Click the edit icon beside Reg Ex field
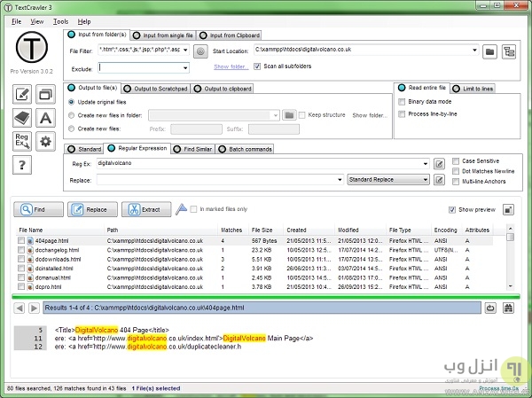 coord(438,164)
